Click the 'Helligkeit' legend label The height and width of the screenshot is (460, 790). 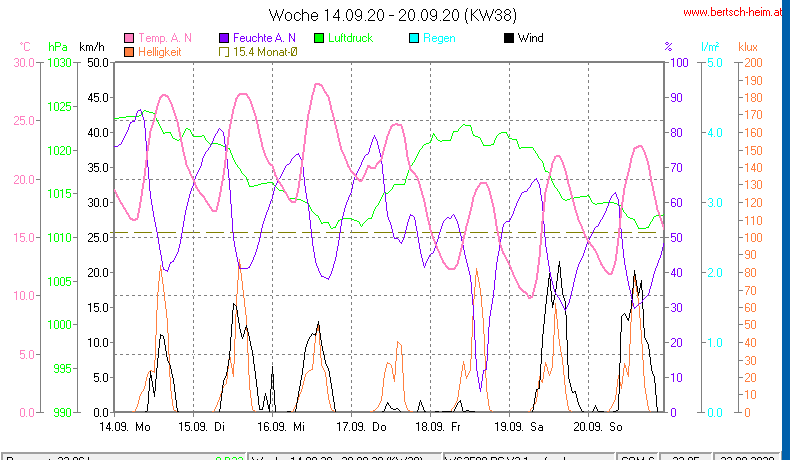tap(160, 51)
